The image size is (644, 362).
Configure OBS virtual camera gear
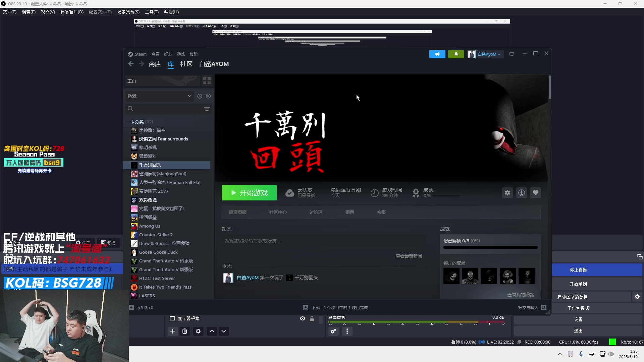(x=637, y=297)
